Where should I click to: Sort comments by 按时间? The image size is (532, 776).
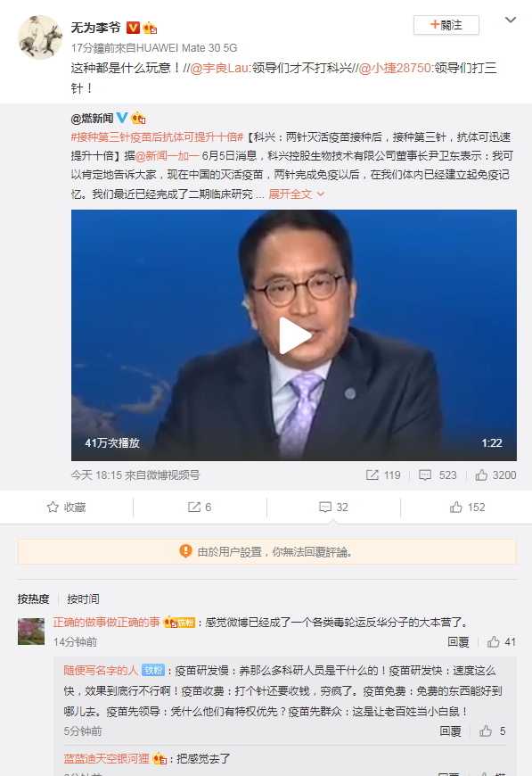[83, 599]
